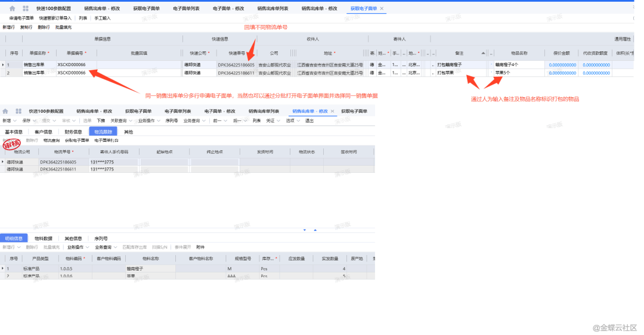Image resolution: width=644 pixels, height=335 pixels.
Task: Click the expand-up arrow above detail panel
Action: (x=315, y=229)
